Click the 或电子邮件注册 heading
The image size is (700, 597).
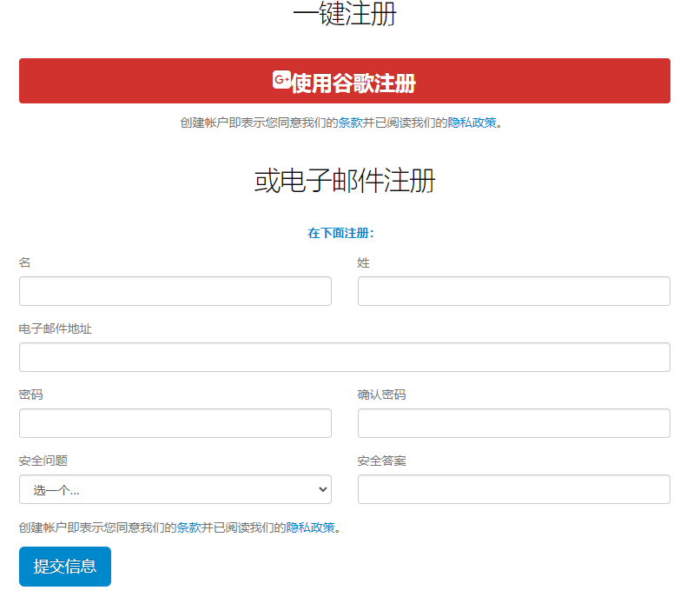click(345, 181)
